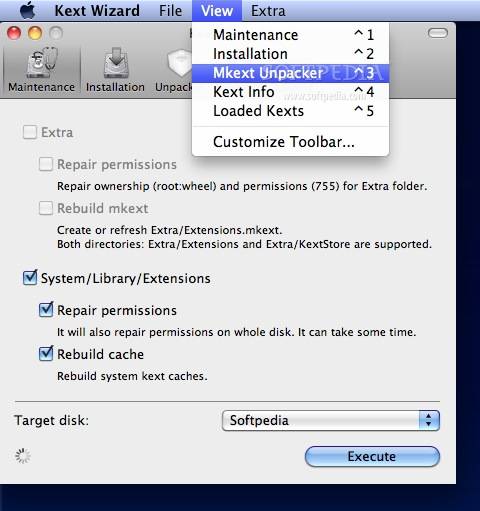Click the busy spinner indicator
The image size is (480, 511).
point(23,456)
